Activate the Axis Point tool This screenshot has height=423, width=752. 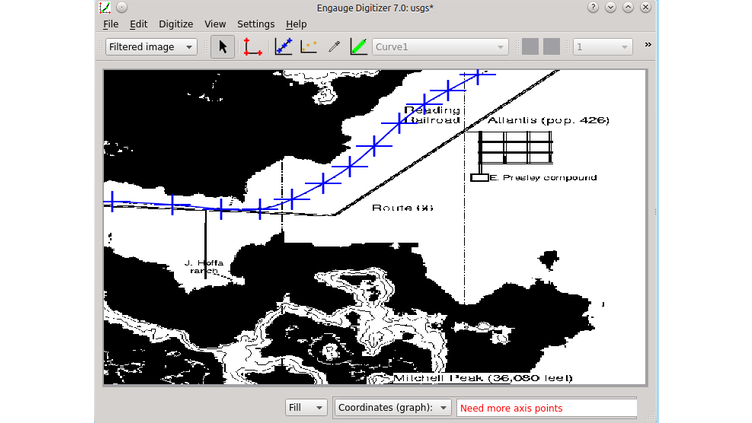click(253, 47)
